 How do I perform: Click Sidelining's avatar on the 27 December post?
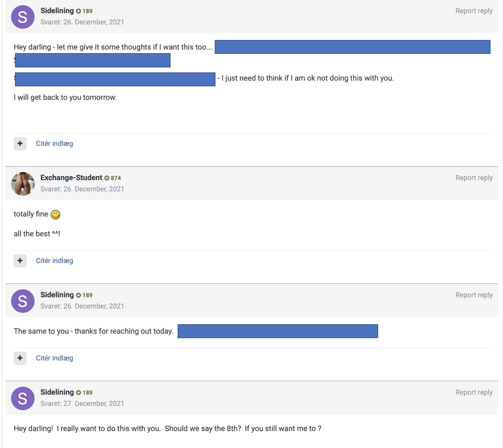(23, 398)
